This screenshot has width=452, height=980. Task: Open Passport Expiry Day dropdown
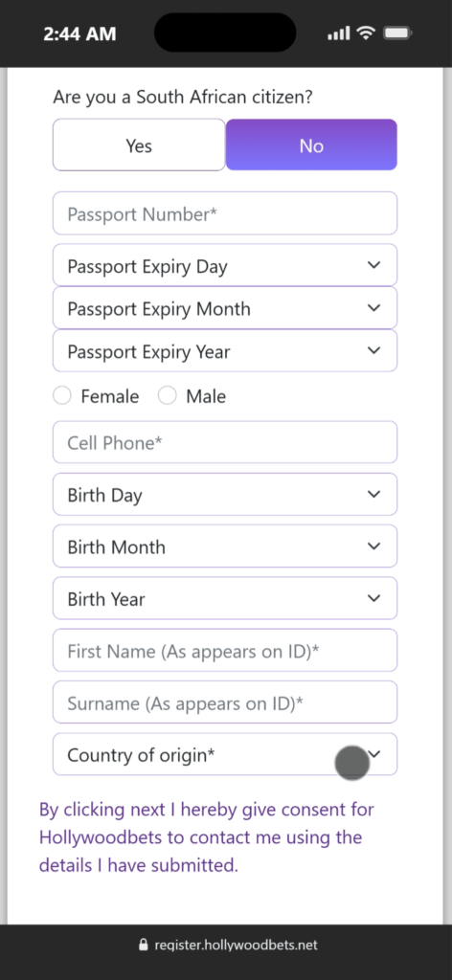(x=225, y=266)
